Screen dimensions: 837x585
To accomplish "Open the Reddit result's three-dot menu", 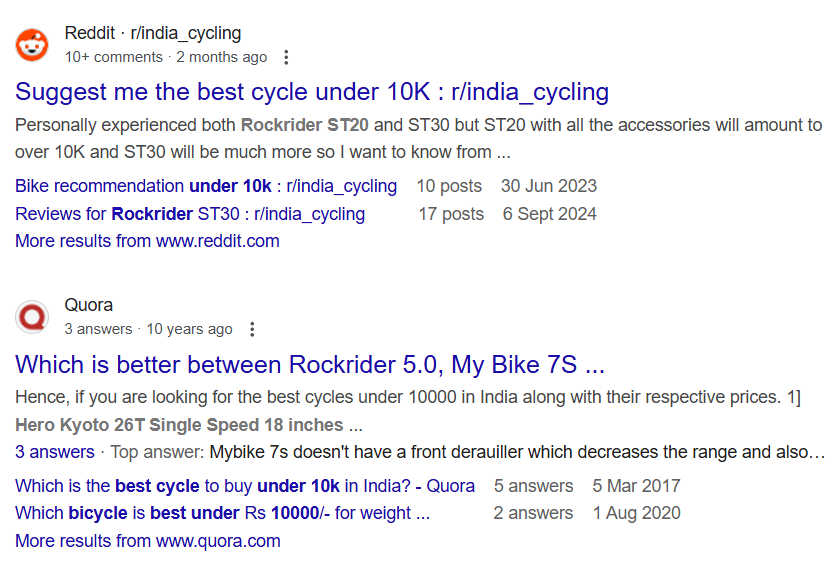I will [x=287, y=57].
